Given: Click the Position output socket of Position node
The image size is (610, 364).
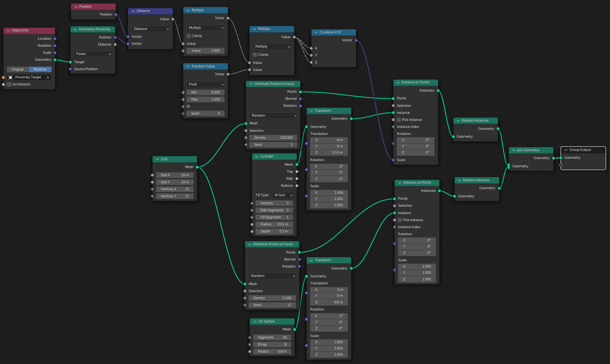Looking at the screenshot, I should click(x=116, y=14).
